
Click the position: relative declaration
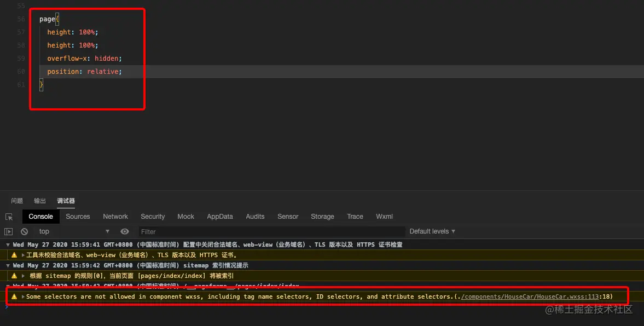85,72
